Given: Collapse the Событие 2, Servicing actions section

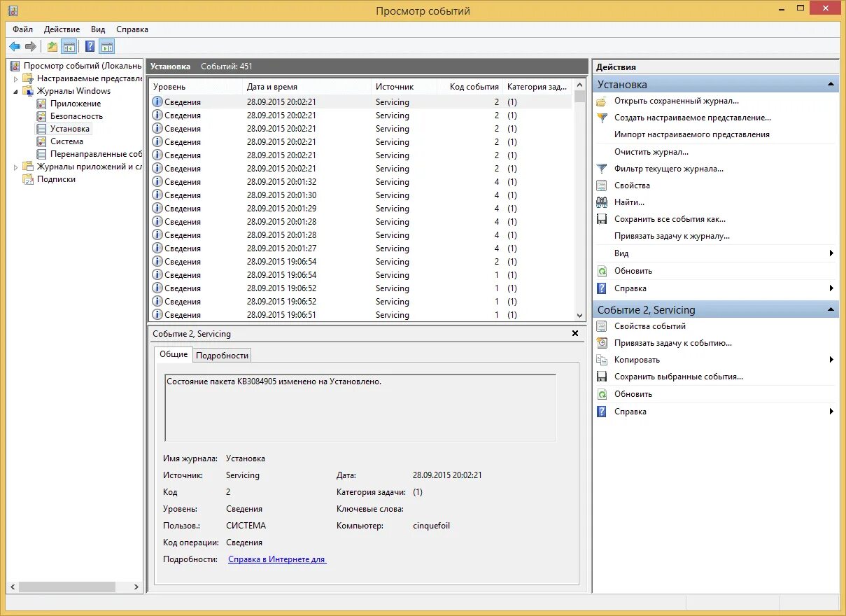Looking at the screenshot, I should tap(831, 309).
